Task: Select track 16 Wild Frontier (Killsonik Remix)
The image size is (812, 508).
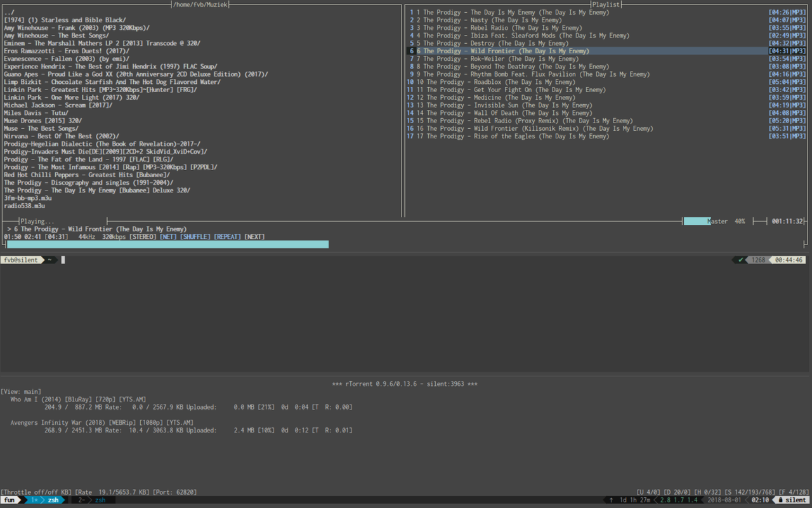Action: click(x=606, y=128)
